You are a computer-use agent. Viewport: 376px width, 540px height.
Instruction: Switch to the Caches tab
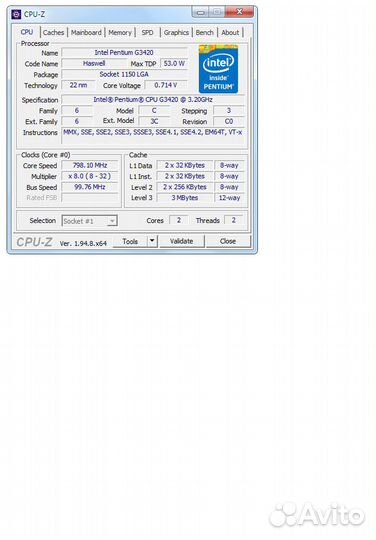(53, 32)
